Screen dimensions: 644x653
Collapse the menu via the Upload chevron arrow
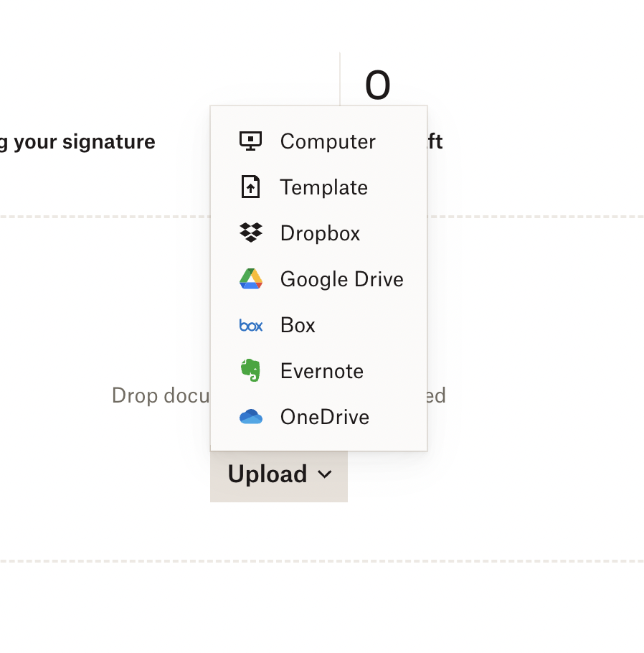(325, 474)
